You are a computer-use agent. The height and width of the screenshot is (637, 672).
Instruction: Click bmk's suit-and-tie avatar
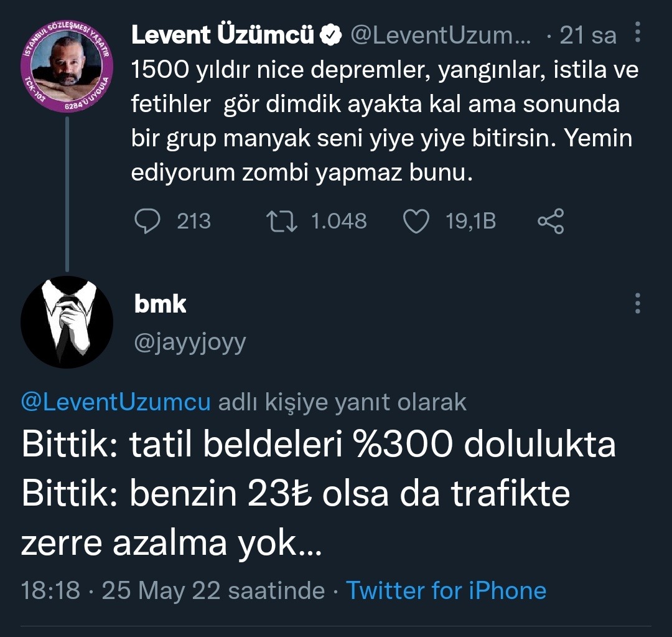[67, 323]
